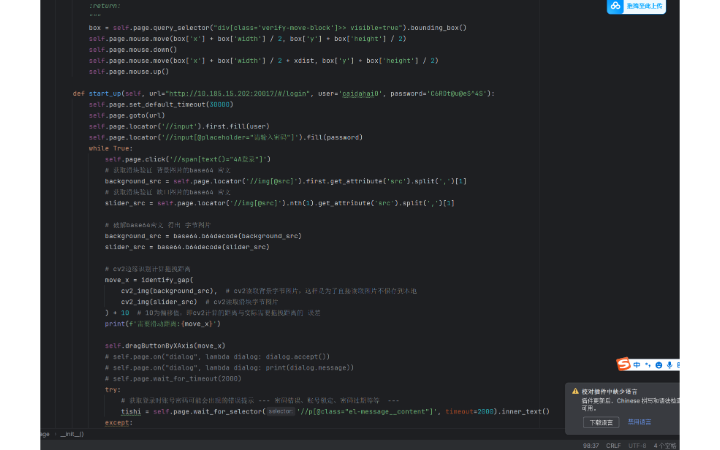
Task: Open the emoji face icon in Sogou bar
Action: (659, 366)
